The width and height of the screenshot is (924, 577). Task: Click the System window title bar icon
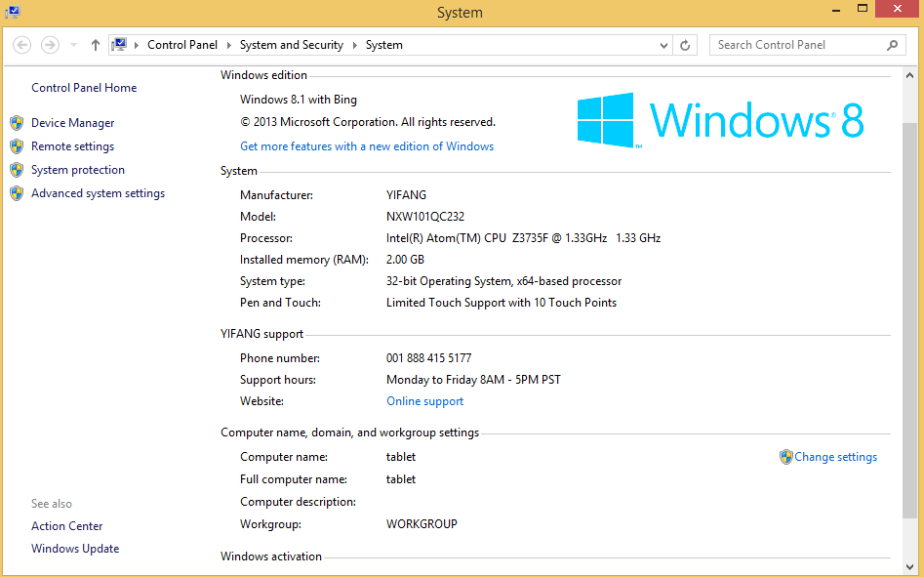click(x=13, y=12)
